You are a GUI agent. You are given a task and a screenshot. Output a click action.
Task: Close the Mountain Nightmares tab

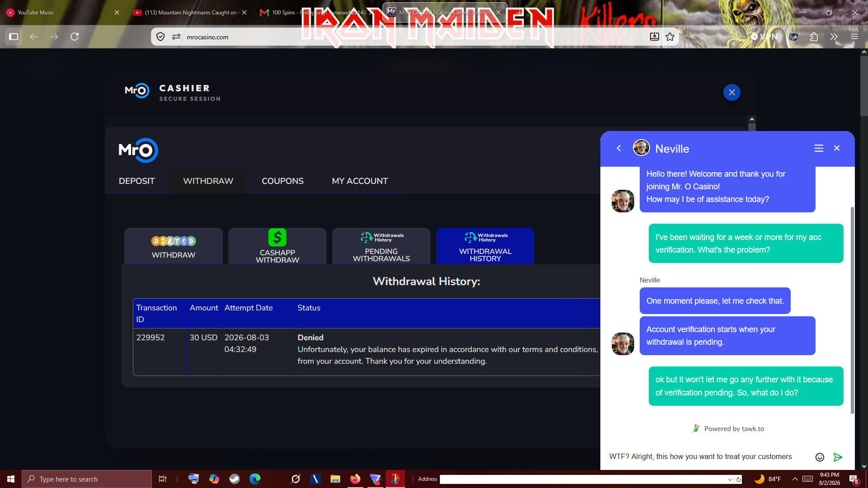click(244, 13)
